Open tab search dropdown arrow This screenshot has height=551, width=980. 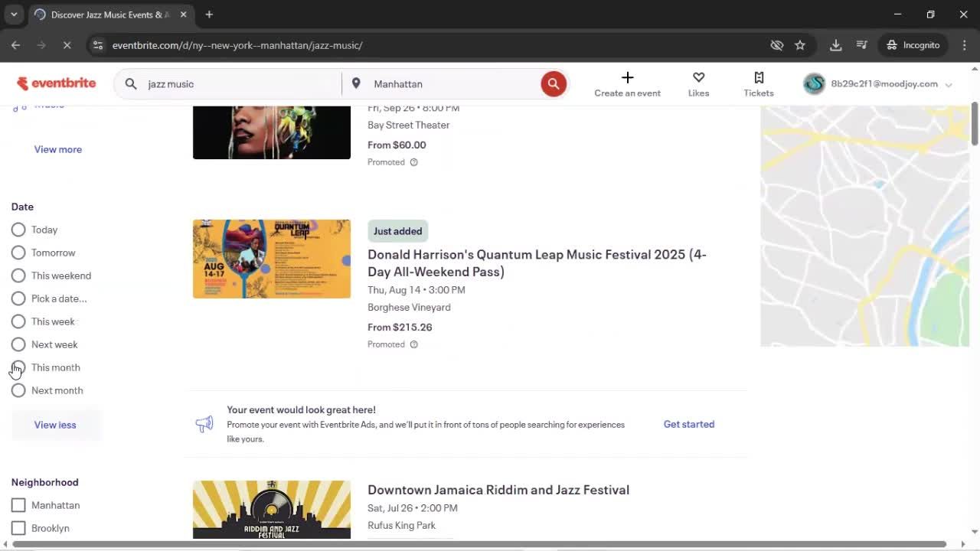pos(14,15)
